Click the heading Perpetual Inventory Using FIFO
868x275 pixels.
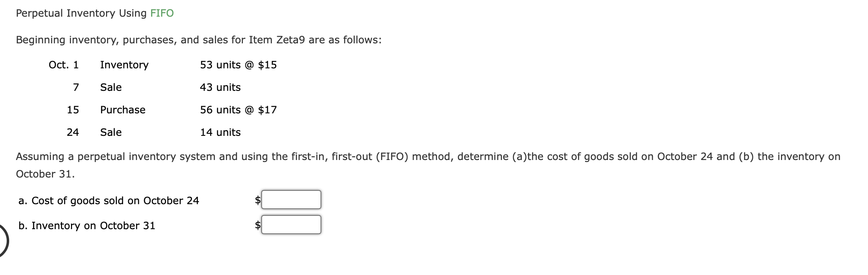tap(94, 13)
